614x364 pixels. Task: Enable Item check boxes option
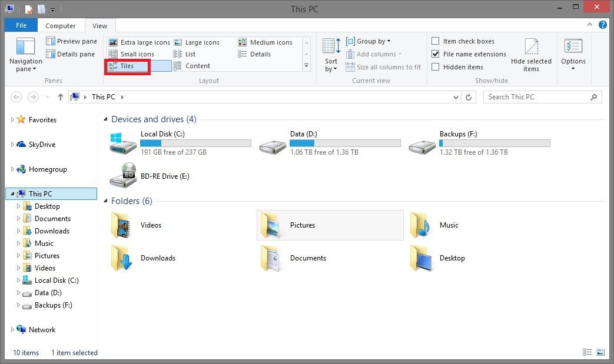(x=436, y=41)
